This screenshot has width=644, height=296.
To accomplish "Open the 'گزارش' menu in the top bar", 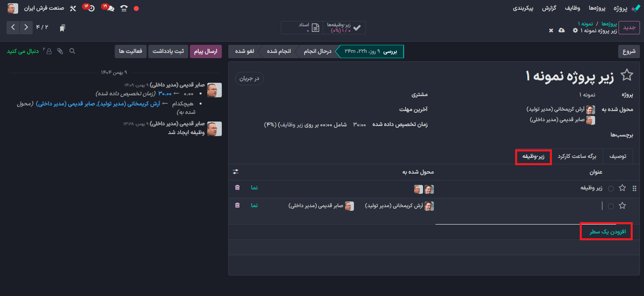I will point(549,8).
